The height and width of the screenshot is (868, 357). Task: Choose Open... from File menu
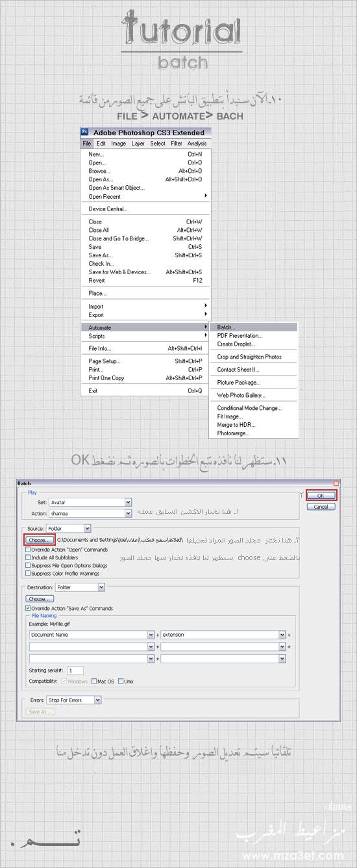[145, 162]
